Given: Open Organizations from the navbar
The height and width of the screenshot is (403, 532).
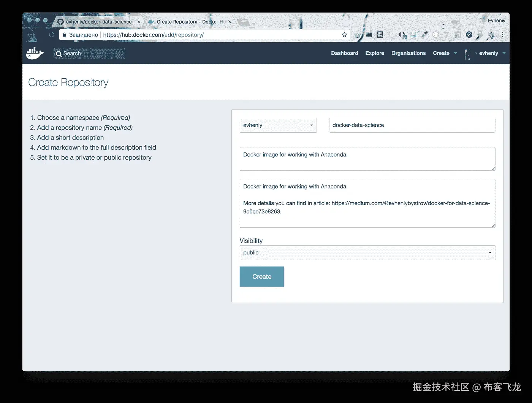Looking at the screenshot, I should pos(408,53).
